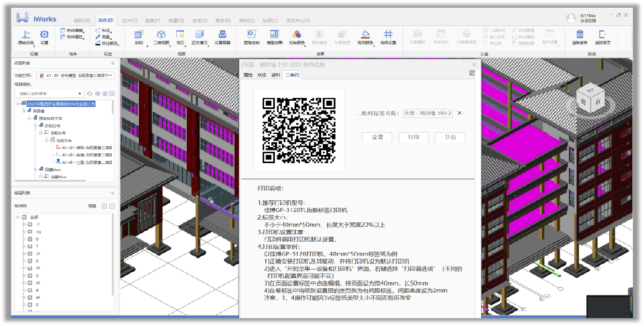Click the 高亮颜色 paint bucket
The height and width of the screenshot is (327, 644).
[x=365, y=34]
